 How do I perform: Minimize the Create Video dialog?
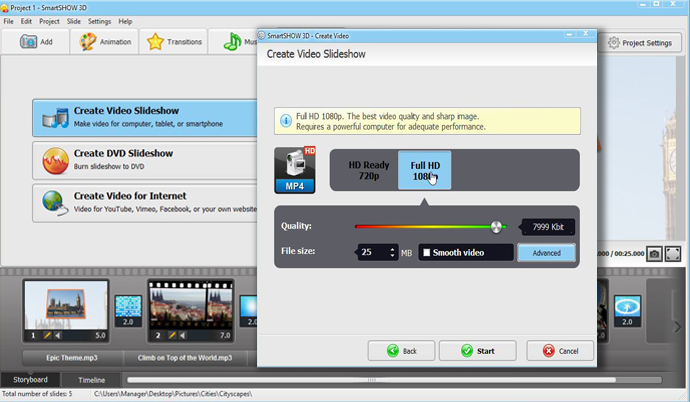(569, 34)
